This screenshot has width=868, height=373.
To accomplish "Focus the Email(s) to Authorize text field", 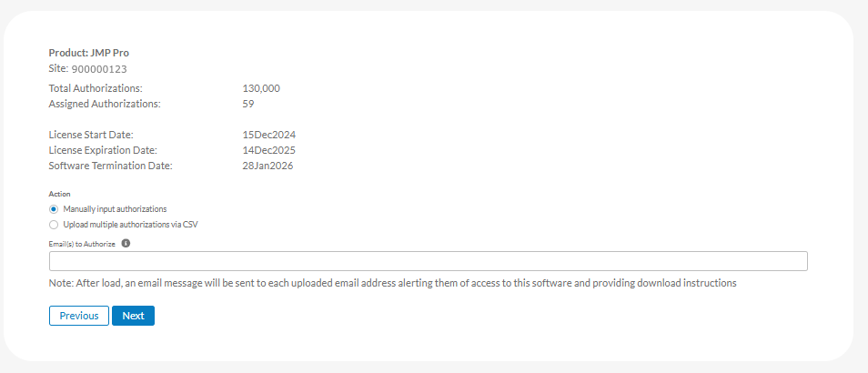I will pos(428,261).
